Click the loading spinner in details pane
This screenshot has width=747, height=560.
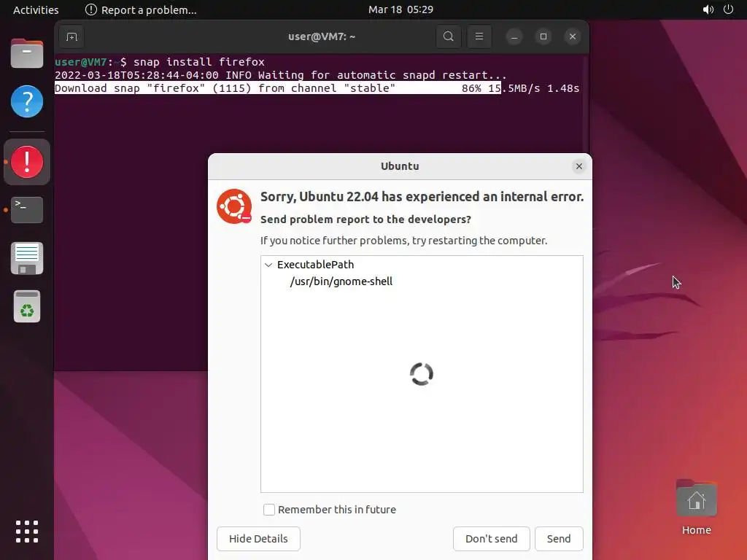(422, 374)
